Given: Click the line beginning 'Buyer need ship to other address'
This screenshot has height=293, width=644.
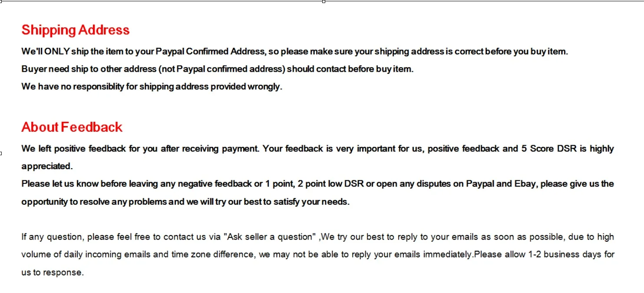Looking at the screenshot, I should (218, 69).
